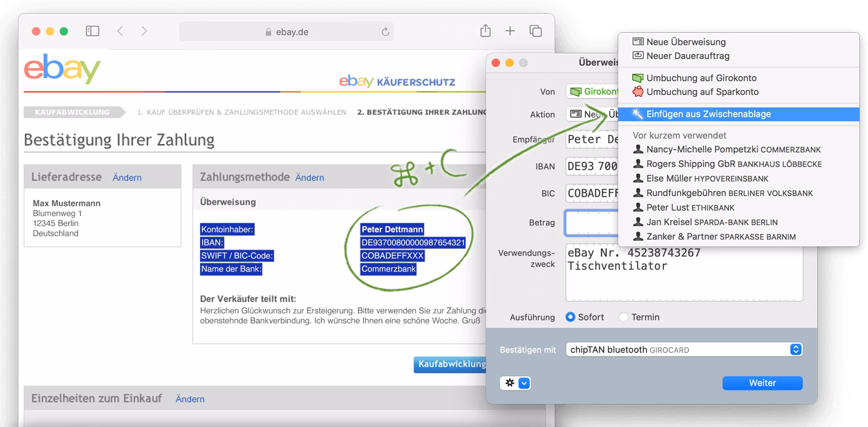Click Max Mustermann address name
This screenshot has width=868, height=427.
tap(66, 203)
